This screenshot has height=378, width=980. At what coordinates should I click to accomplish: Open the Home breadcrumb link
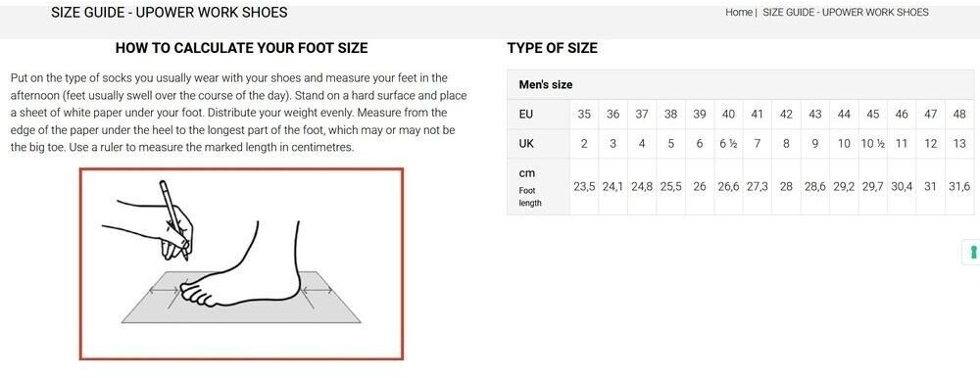point(739,12)
